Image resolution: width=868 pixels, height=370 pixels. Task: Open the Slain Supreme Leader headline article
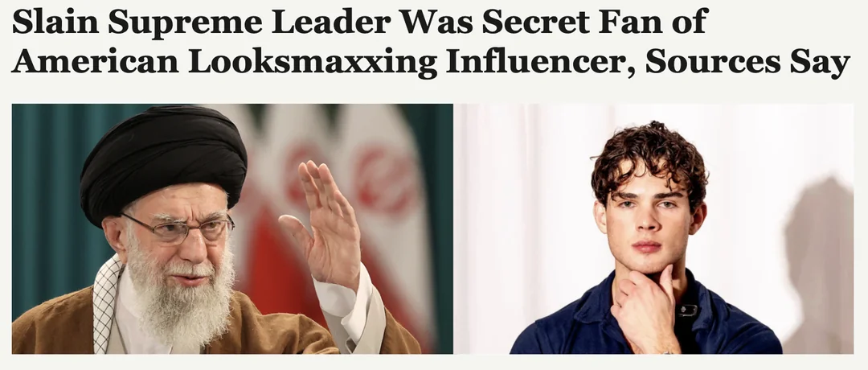(430, 42)
